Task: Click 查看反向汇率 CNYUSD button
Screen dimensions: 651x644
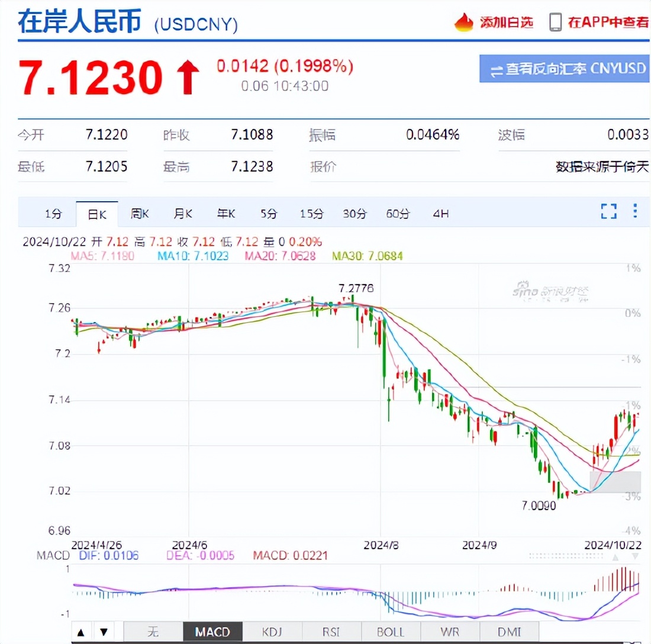Action: pyautogui.click(x=564, y=69)
